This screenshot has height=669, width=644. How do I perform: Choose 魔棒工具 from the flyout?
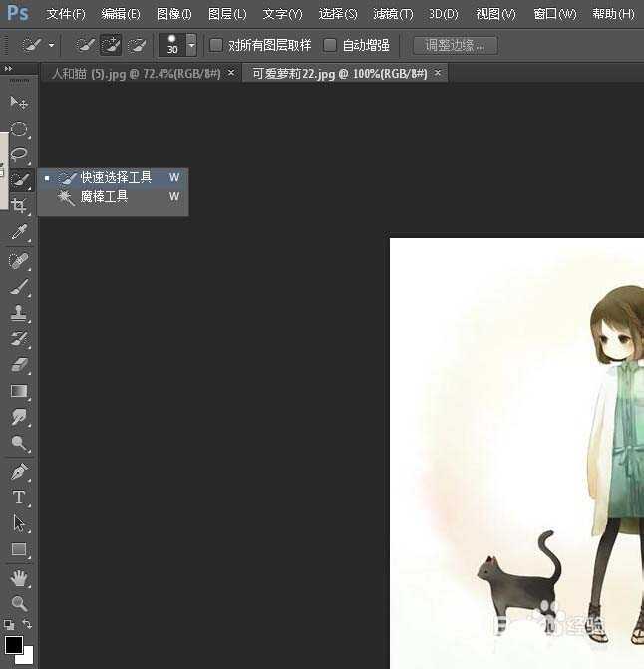click(x=104, y=197)
